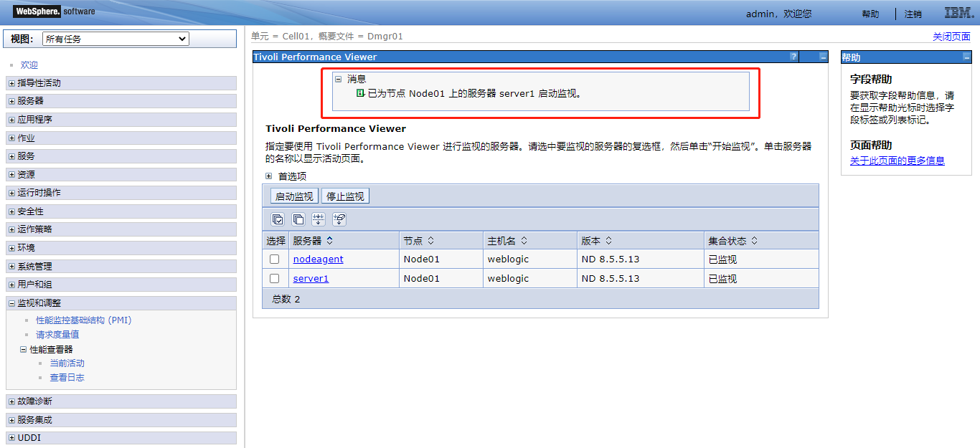Go to the 欢迎 welcome page

[29, 65]
